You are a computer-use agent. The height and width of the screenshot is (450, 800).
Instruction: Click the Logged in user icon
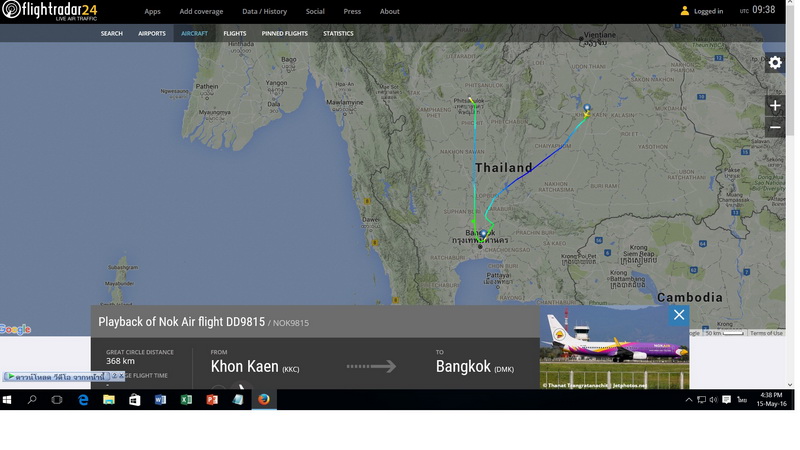(685, 11)
